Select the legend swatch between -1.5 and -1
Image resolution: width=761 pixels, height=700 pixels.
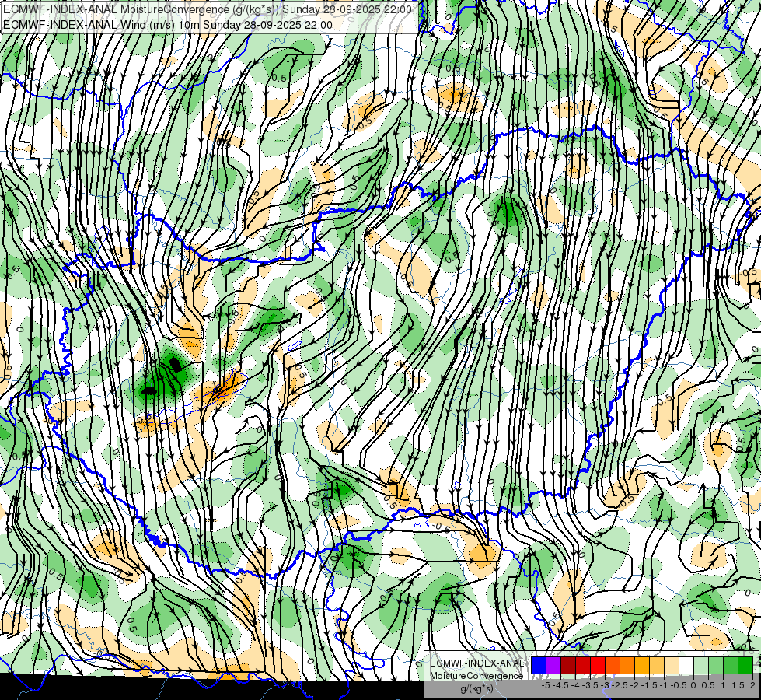point(657,666)
